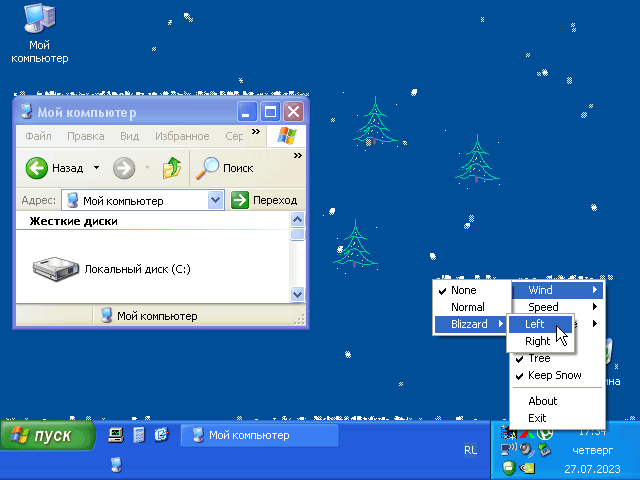This screenshot has height=480, width=640.
Task: Click the Поиск text label
Action: (238, 168)
